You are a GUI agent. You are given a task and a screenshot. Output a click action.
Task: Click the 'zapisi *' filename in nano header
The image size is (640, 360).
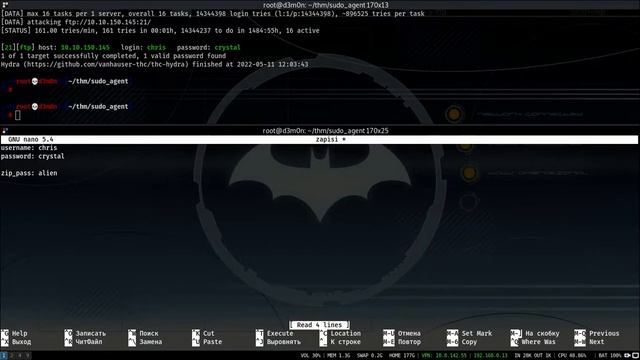(331, 140)
